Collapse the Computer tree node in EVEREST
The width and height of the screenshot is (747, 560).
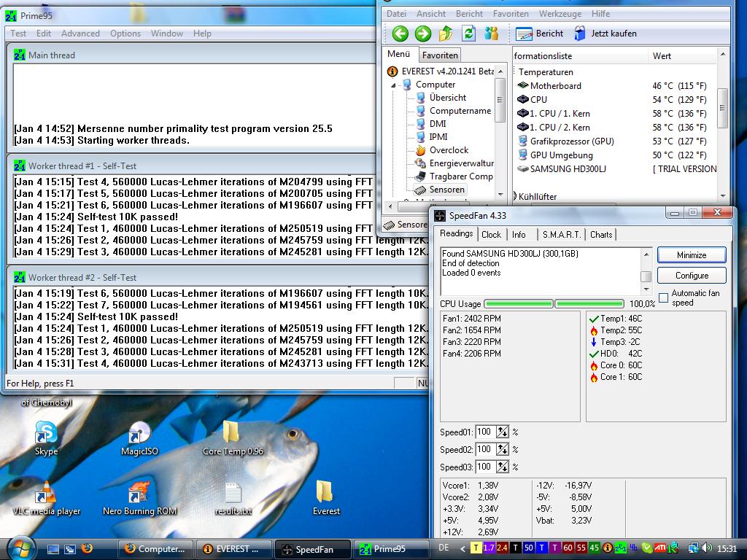tap(393, 85)
